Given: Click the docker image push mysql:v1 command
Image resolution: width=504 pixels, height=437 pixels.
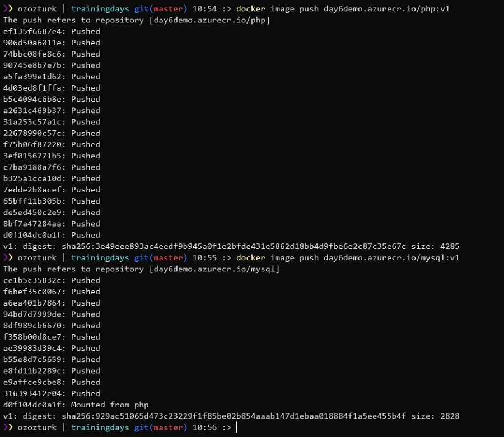Looking at the screenshot, I should click(x=347, y=258).
